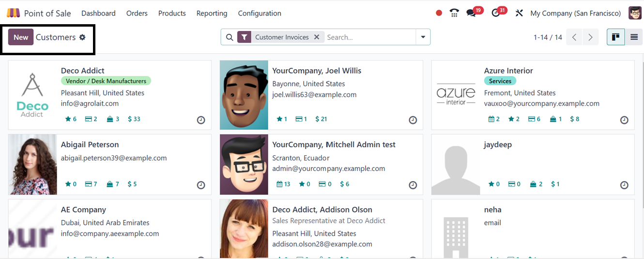
Task: Expand the search options dropdown arrow
Action: (x=423, y=37)
